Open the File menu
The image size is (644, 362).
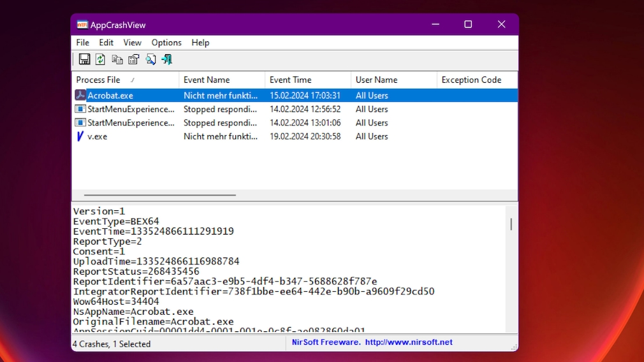pyautogui.click(x=83, y=43)
